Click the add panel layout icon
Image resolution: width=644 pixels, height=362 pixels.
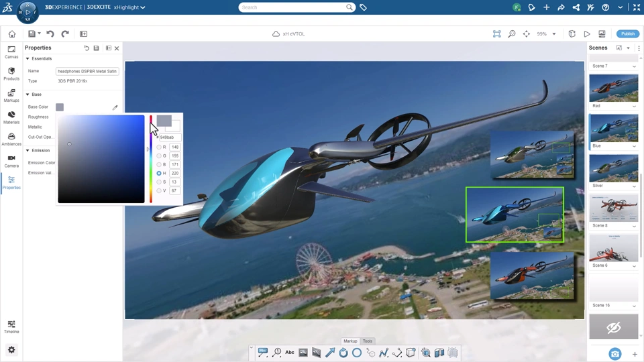[83, 34]
